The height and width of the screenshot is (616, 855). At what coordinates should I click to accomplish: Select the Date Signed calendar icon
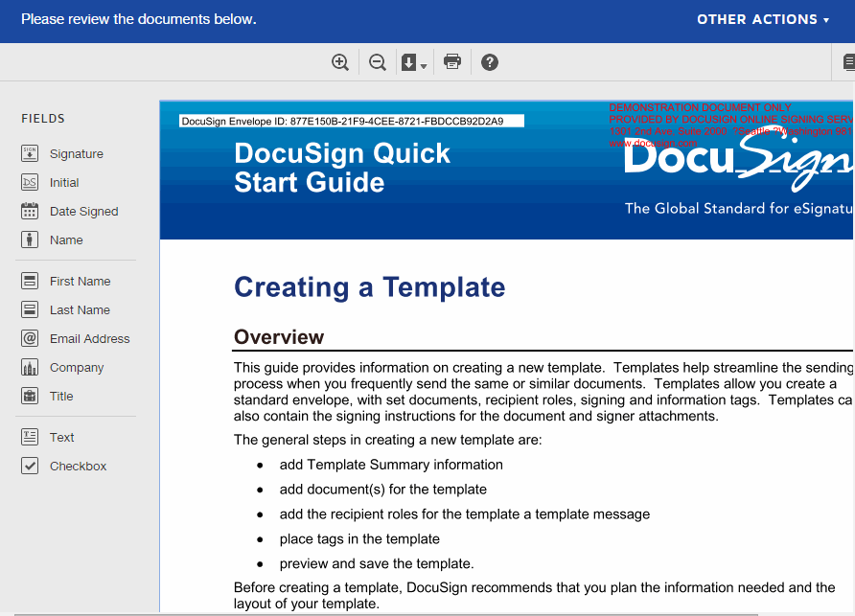click(30, 211)
